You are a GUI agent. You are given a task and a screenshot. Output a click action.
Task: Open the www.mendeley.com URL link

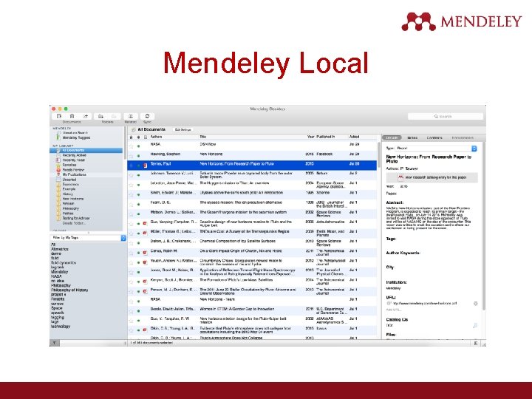(x=425, y=304)
